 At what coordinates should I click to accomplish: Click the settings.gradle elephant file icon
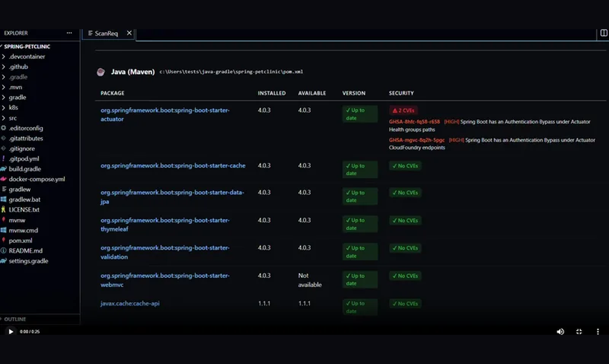4,261
